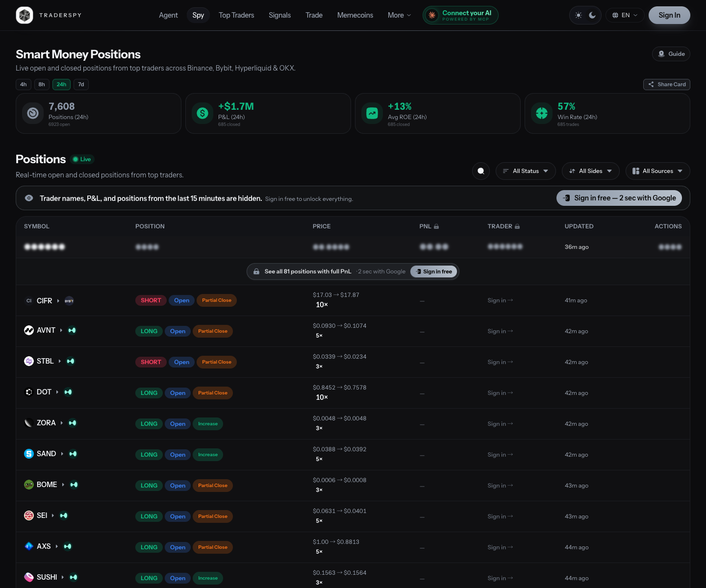Click the lock icon beside See all 81 positions
The width and height of the screenshot is (706, 588).
click(x=256, y=271)
